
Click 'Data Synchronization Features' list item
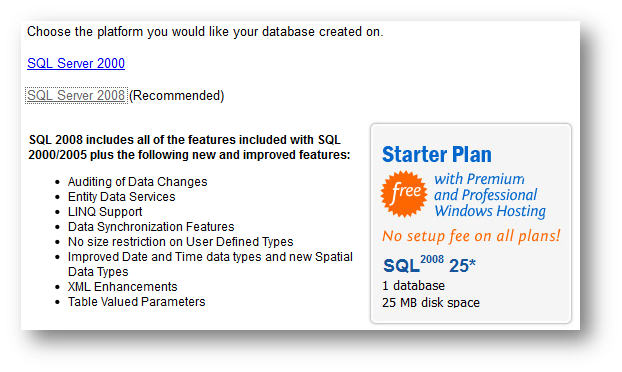pos(151,227)
